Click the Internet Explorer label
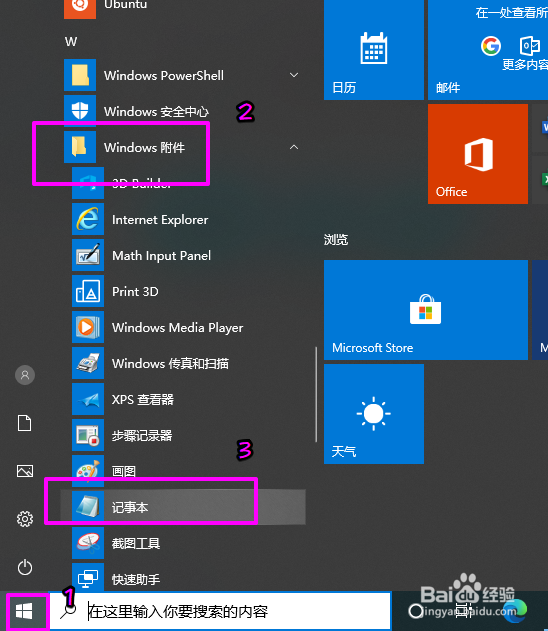Image resolution: width=548 pixels, height=631 pixels. pyautogui.click(x=160, y=220)
